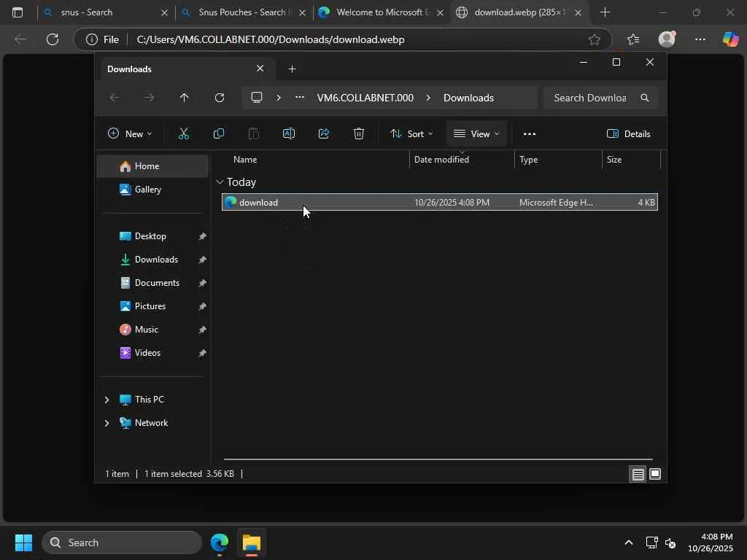747x560 pixels.
Task: Click the Copy icon in toolbar
Action: (x=218, y=133)
